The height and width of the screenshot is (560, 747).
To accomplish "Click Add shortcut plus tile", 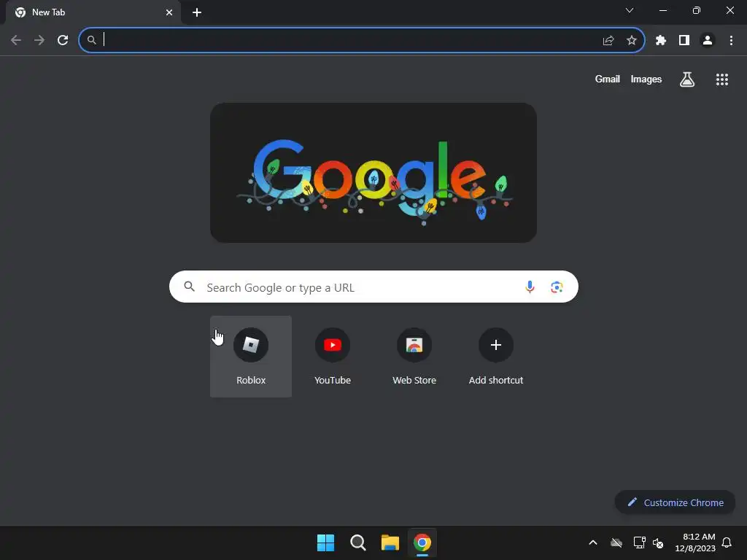I will pos(496,356).
